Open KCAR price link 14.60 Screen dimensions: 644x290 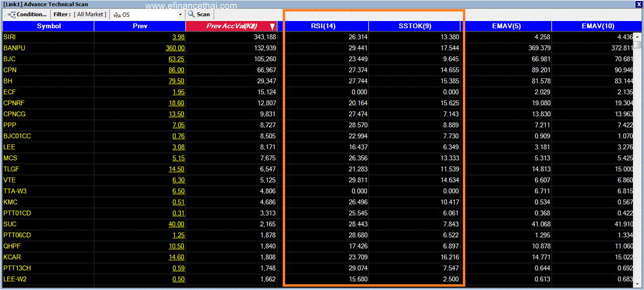tap(176, 257)
